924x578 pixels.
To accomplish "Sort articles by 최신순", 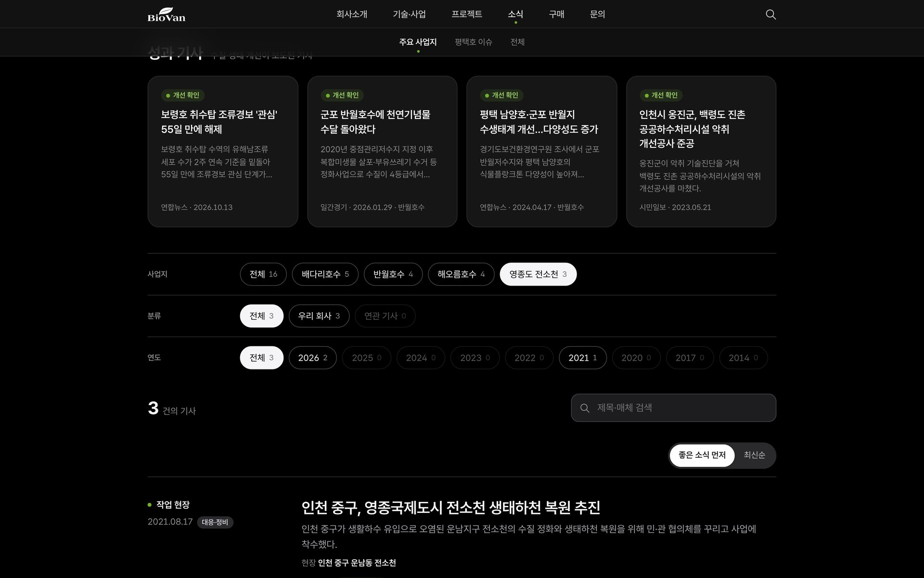I will point(755,455).
